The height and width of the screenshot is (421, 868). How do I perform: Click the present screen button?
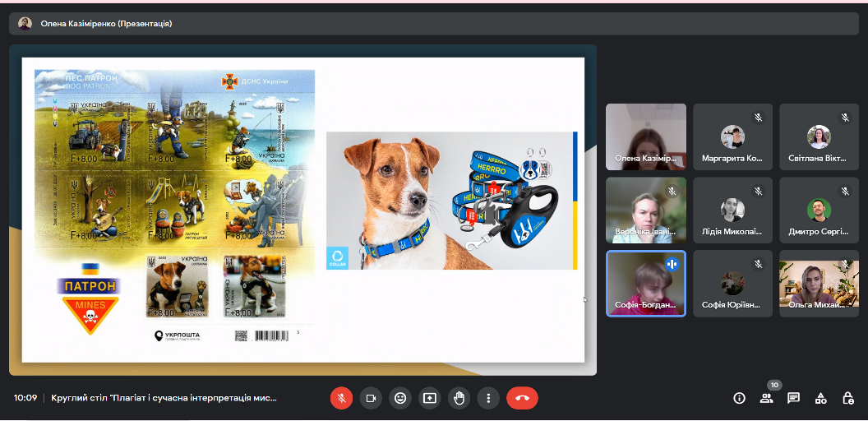click(x=430, y=398)
